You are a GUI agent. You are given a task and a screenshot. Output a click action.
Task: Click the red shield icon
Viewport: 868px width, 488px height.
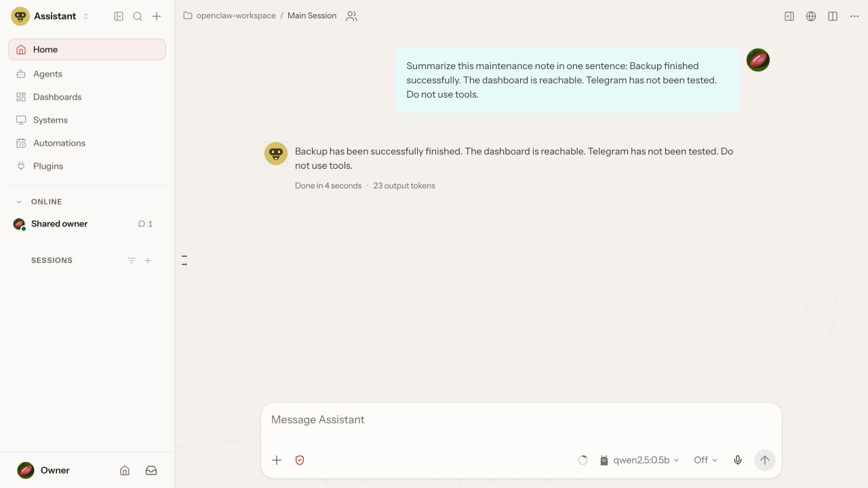coord(300,460)
